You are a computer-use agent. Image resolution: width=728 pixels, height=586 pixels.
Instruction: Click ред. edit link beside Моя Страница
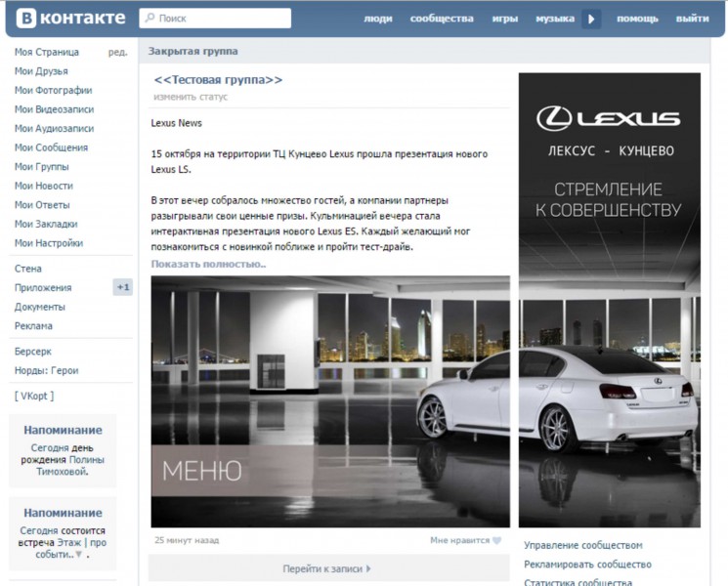pos(118,52)
